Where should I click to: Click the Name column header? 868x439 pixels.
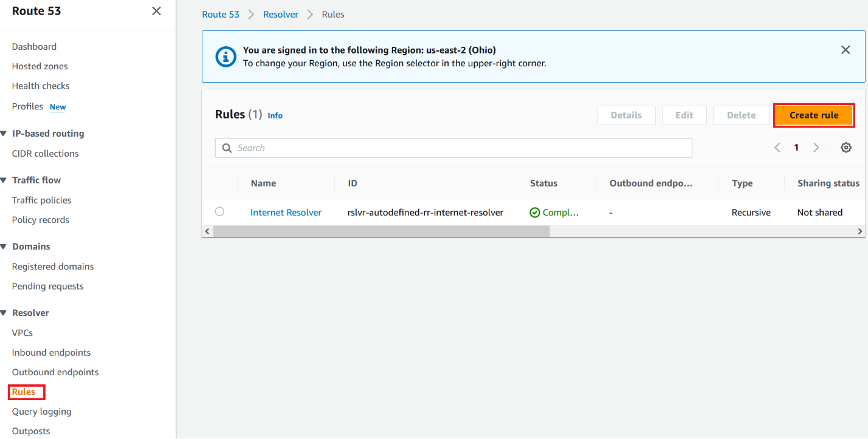click(x=263, y=183)
